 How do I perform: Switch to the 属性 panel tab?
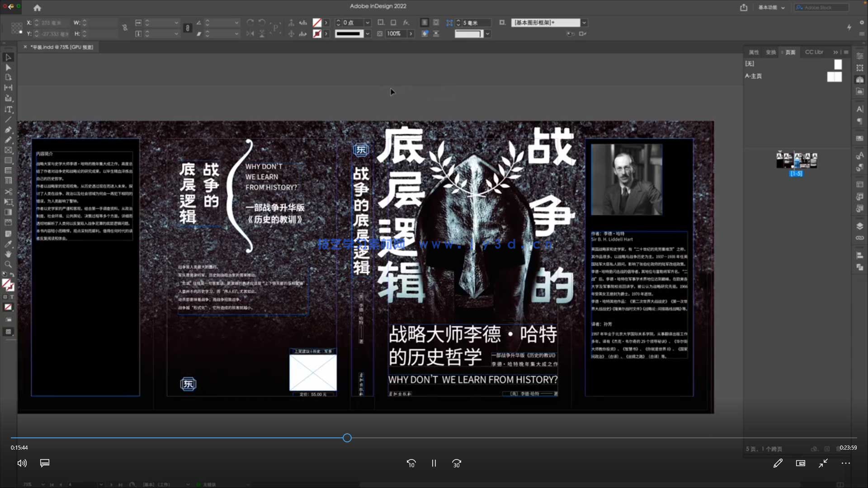pos(754,52)
